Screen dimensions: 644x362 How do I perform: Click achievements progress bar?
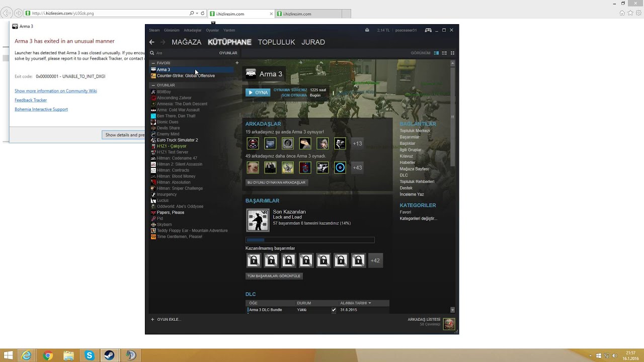[x=310, y=240]
